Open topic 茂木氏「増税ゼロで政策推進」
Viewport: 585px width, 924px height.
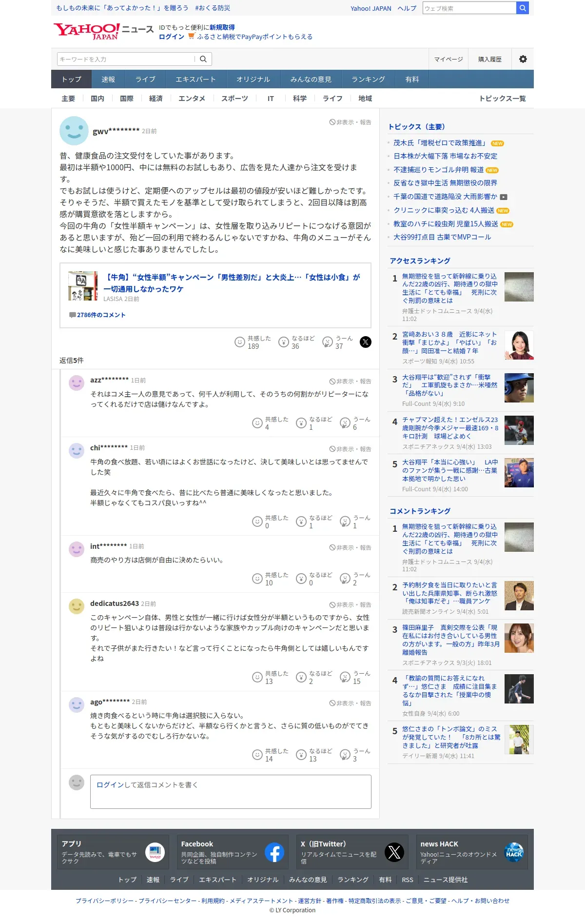[x=440, y=143]
